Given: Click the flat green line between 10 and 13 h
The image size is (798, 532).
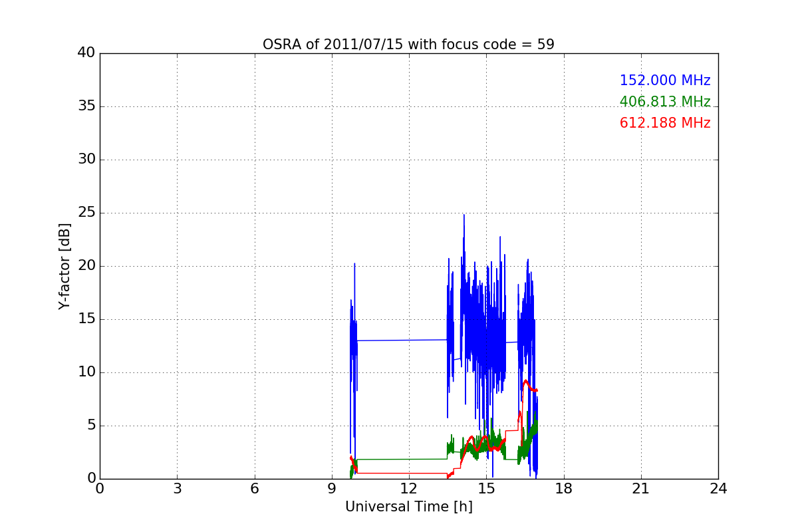Looking at the screenshot, I should (x=402, y=459).
